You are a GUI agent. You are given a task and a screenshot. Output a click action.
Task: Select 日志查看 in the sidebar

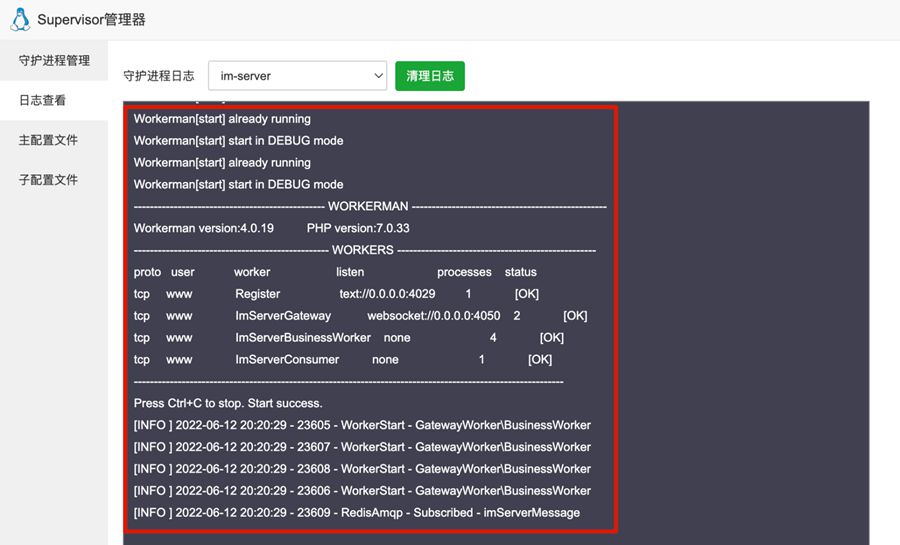point(42,101)
